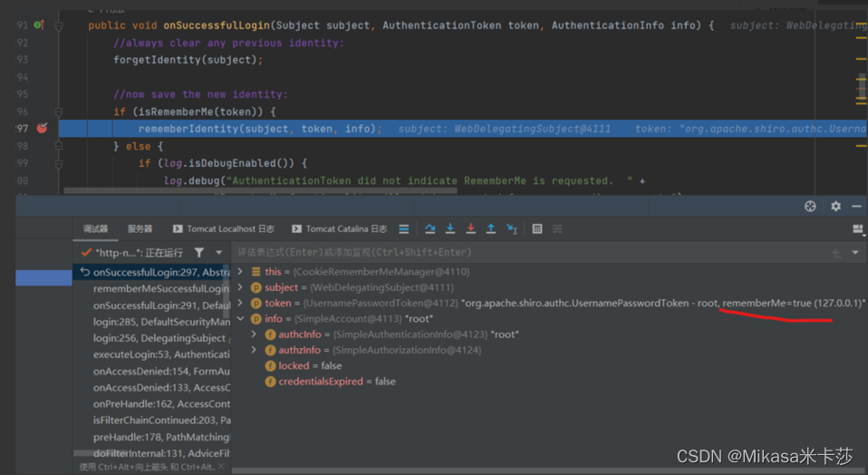Click the red Force Step Into icon

tap(470, 228)
